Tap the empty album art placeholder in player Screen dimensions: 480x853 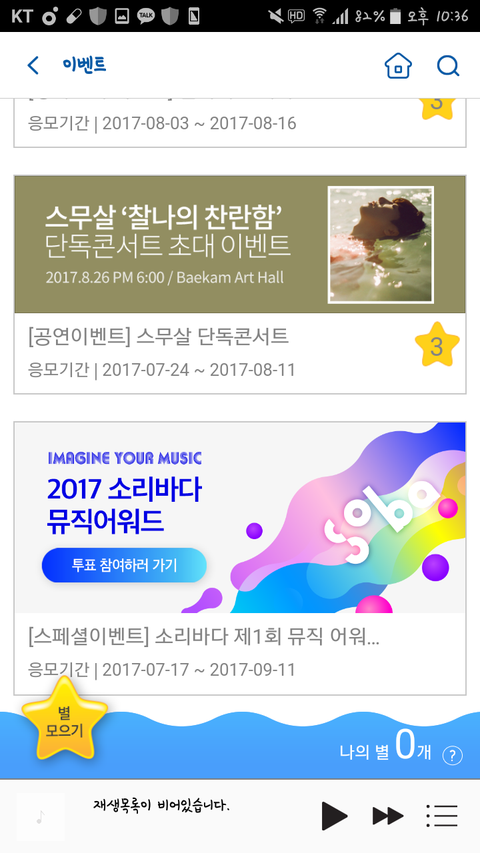(x=40, y=817)
